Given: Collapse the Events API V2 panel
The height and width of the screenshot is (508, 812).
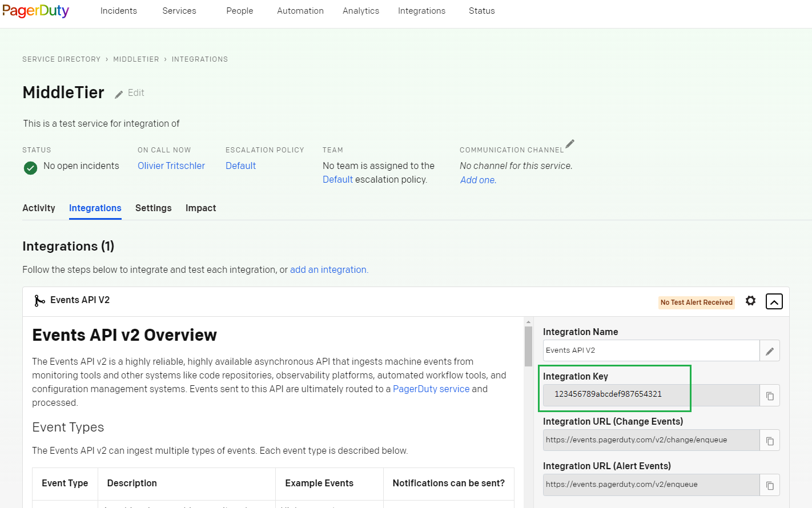Looking at the screenshot, I should click(774, 301).
